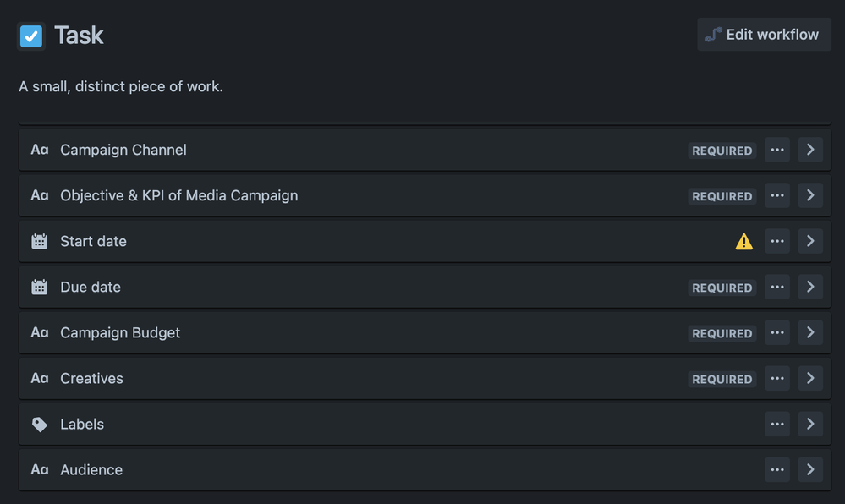Expand the Campaign Channel field chevron
Image resolution: width=845 pixels, height=504 pixels.
pos(810,150)
